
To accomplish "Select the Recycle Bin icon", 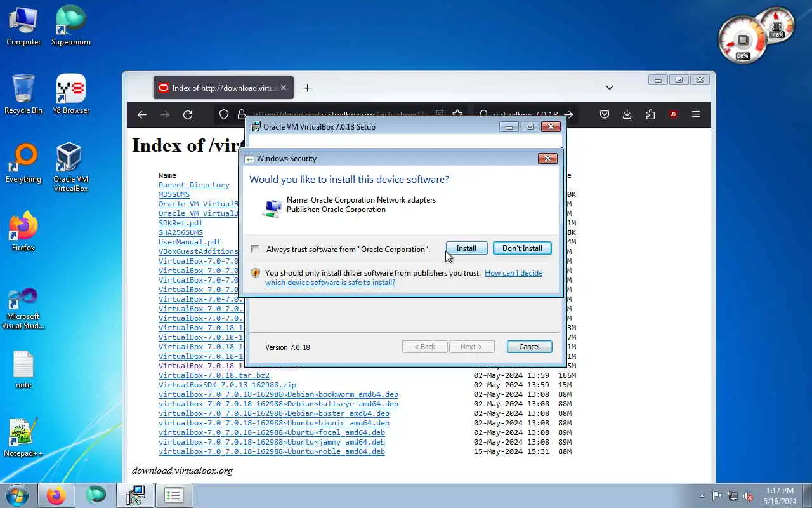I will click(23, 95).
